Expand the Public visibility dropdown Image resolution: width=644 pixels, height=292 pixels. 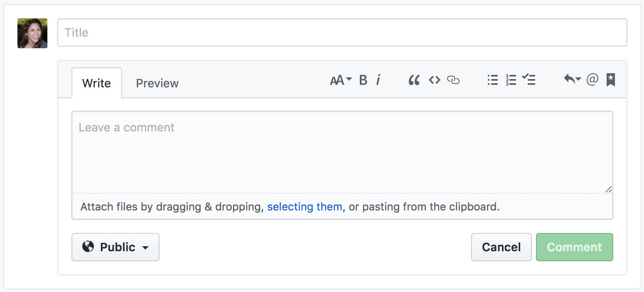point(116,247)
